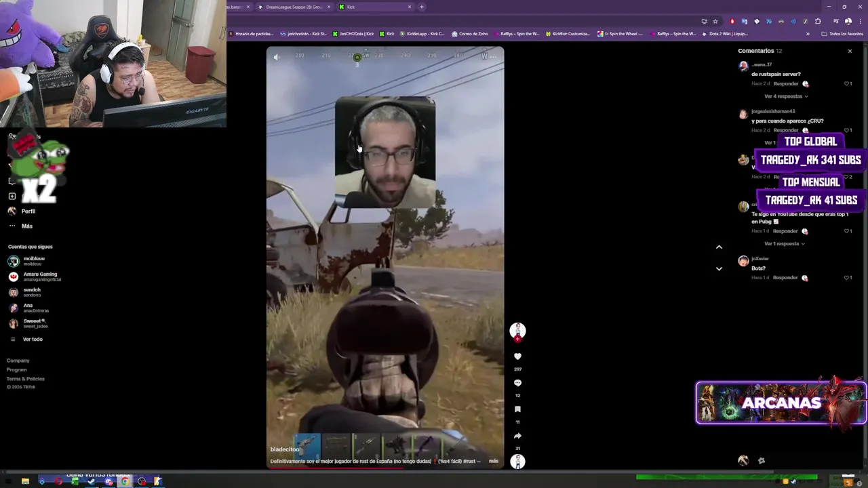Bookmark this page with the star icon
The image size is (868, 488).
[715, 21]
